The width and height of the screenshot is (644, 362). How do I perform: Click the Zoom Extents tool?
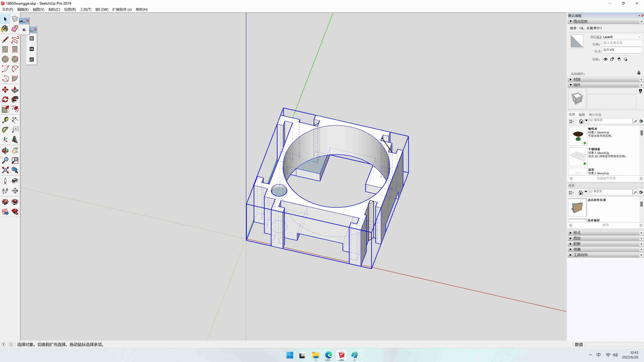click(5, 170)
